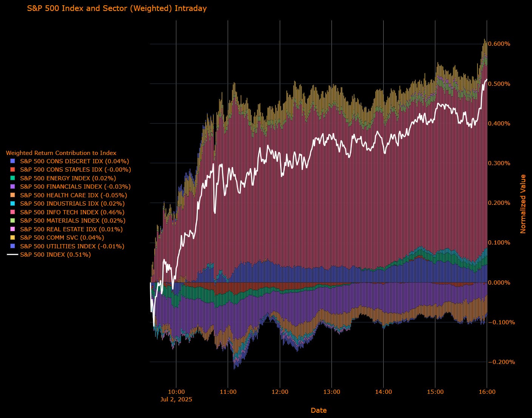Image resolution: width=532 pixels, height=418 pixels.
Task: Click the chart title S&P 500 Index and Sector
Action: (x=117, y=8)
